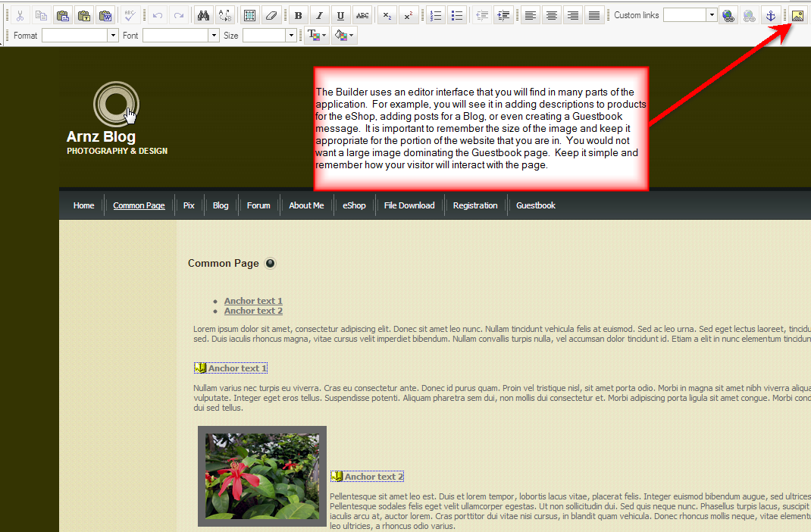
Task: Click the Insert Image toolbar icon
Action: click(x=797, y=16)
